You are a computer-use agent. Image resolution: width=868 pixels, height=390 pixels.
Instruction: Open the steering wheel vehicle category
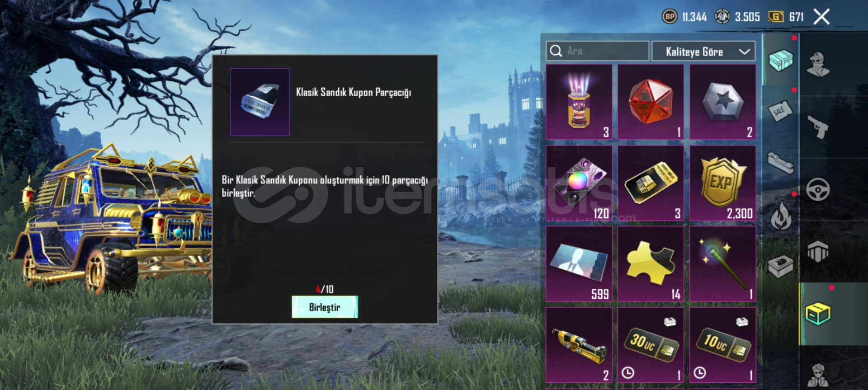coord(818,190)
